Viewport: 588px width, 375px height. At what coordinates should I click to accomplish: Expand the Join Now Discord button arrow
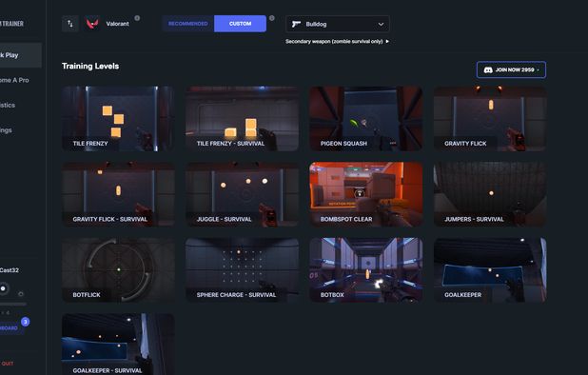point(539,70)
